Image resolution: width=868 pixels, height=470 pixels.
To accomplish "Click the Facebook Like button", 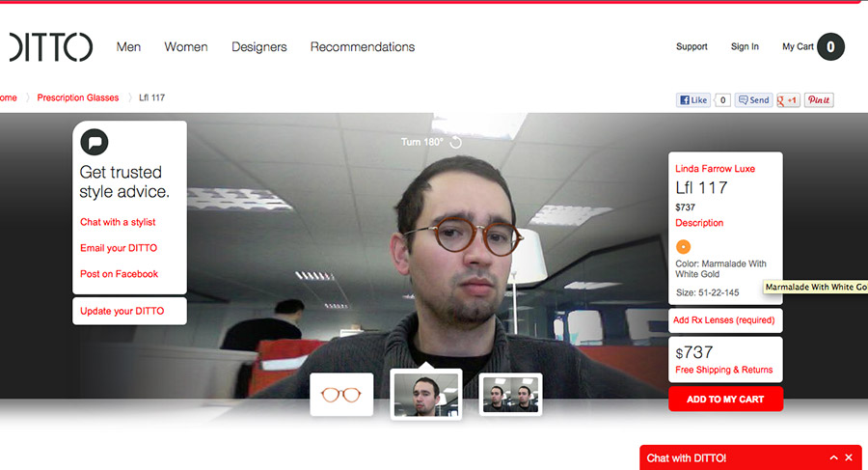I will click(693, 99).
